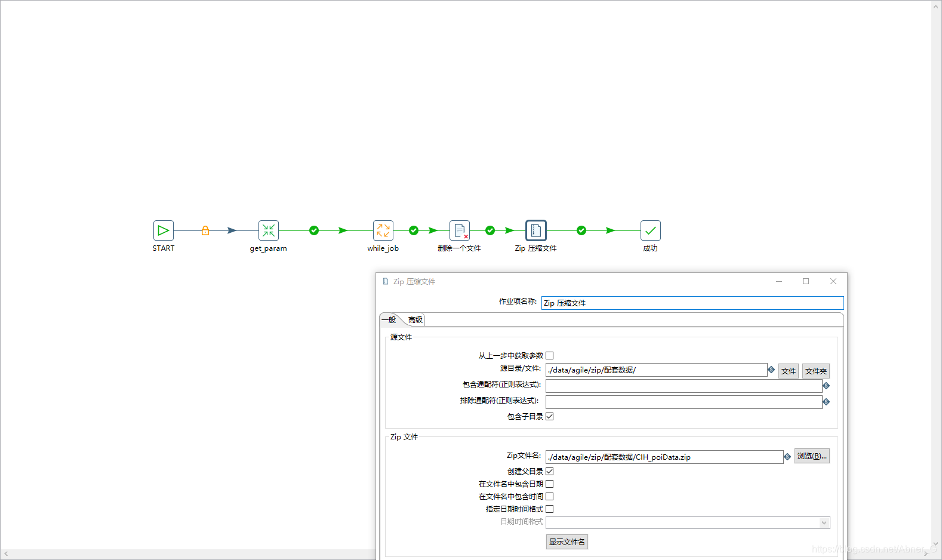942x560 pixels.
Task: Close the Zip 压缩文件 dialog
Action: (833, 281)
